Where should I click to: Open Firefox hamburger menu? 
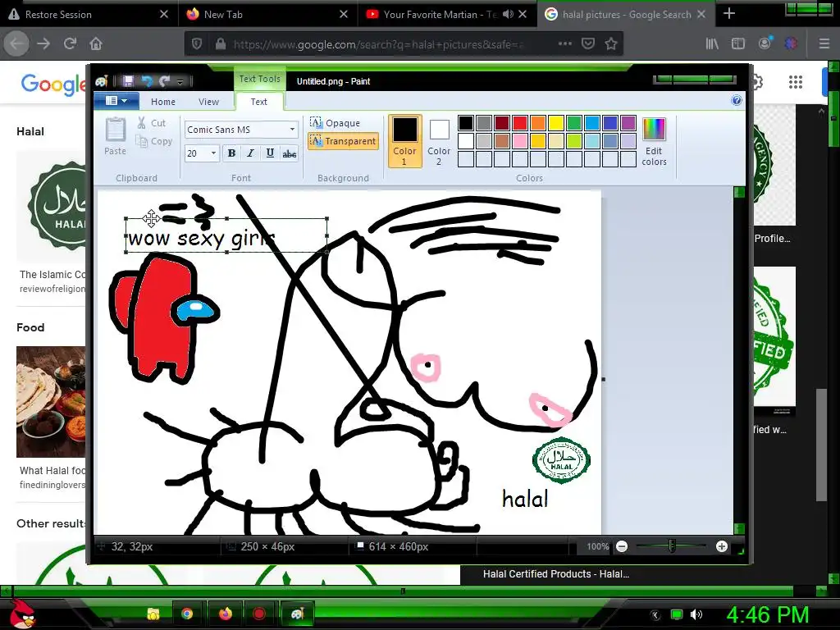[x=824, y=44]
